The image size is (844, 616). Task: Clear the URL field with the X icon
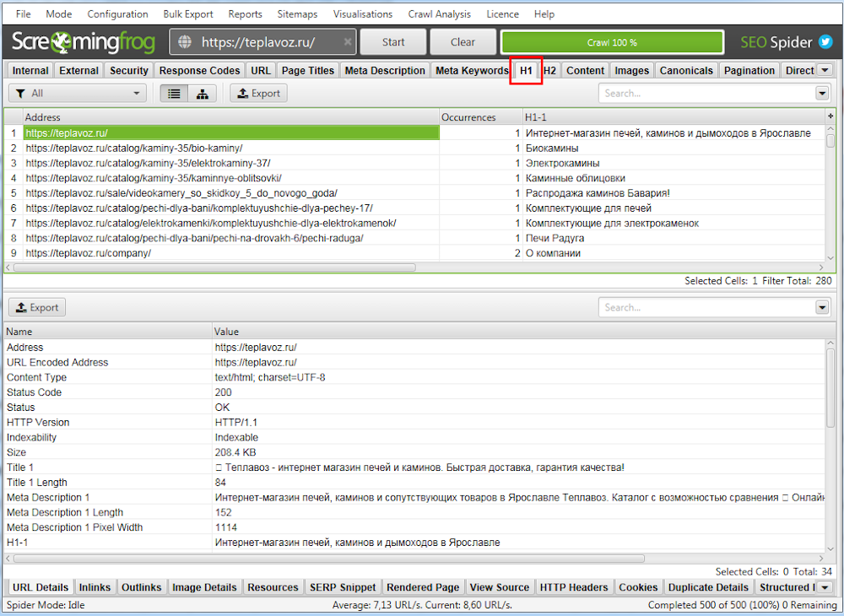[x=347, y=42]
